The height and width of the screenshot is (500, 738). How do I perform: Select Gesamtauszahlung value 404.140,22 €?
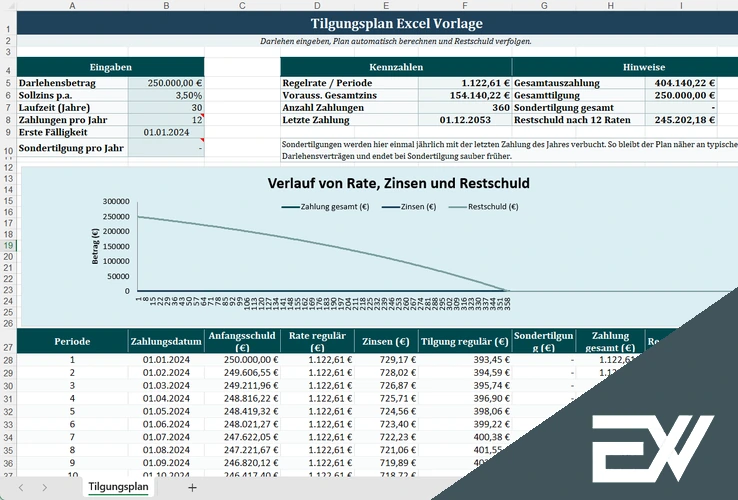pyautogui.click(x=681, y=83)
